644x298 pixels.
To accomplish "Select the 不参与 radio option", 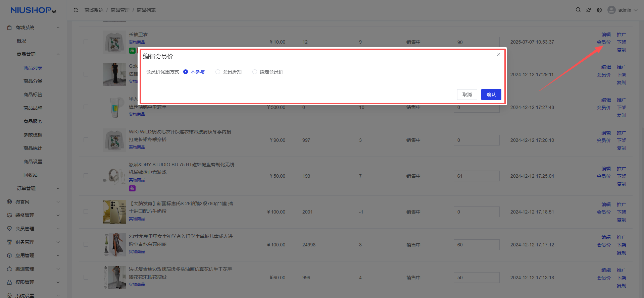I will pos(186,72).
